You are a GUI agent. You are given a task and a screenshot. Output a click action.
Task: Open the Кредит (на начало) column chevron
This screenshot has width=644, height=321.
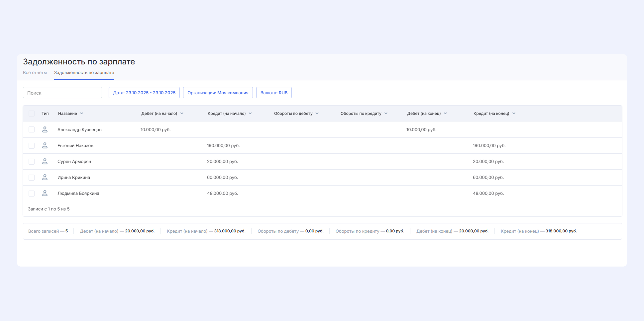click(250, 114)
